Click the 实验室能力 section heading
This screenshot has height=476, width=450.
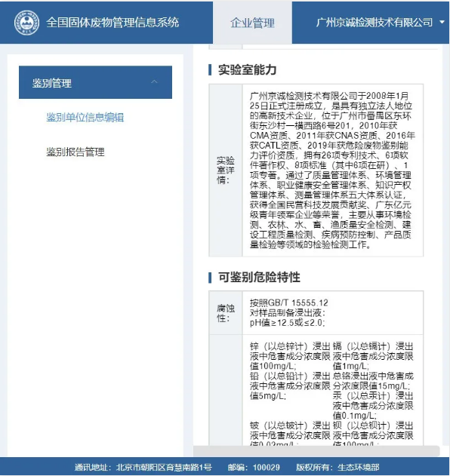point(247,70)
